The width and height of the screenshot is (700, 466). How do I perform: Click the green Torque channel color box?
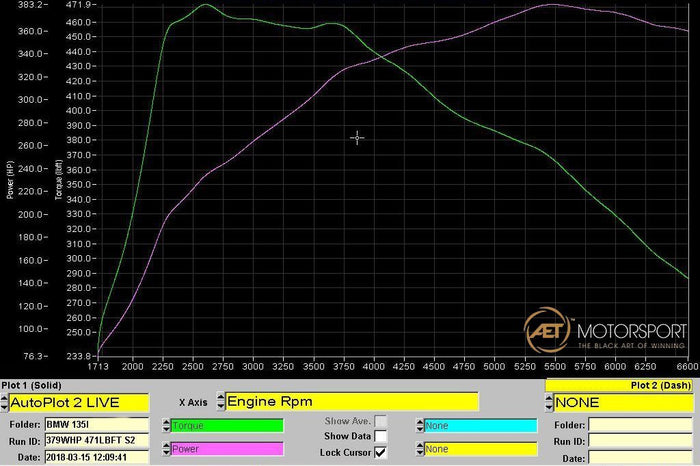pyautogui.click(x=227, y=425)
